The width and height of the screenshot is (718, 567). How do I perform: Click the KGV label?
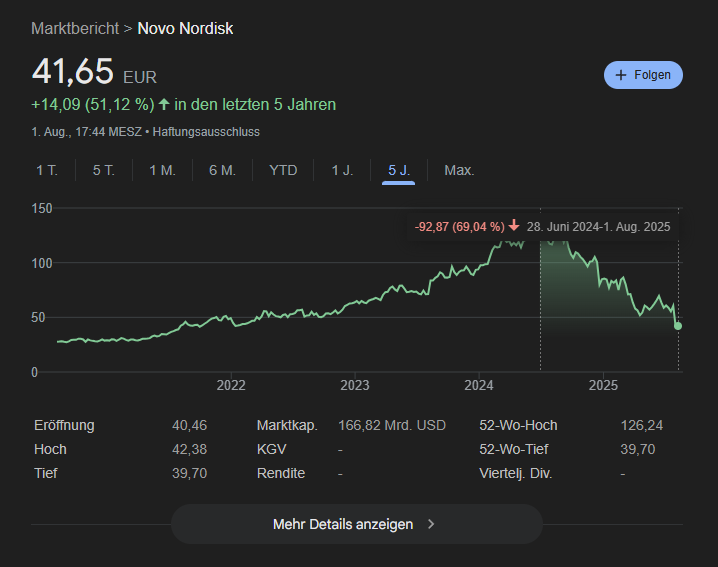(x=272, y=449)
